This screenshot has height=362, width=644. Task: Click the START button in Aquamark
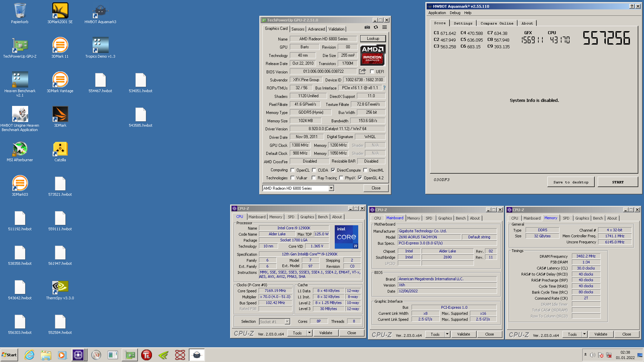click(618, 182)
